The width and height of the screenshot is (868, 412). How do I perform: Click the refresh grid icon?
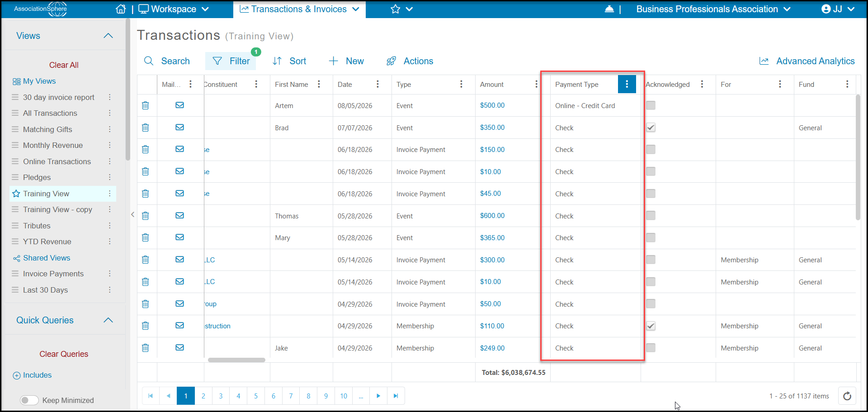[847, 396]
